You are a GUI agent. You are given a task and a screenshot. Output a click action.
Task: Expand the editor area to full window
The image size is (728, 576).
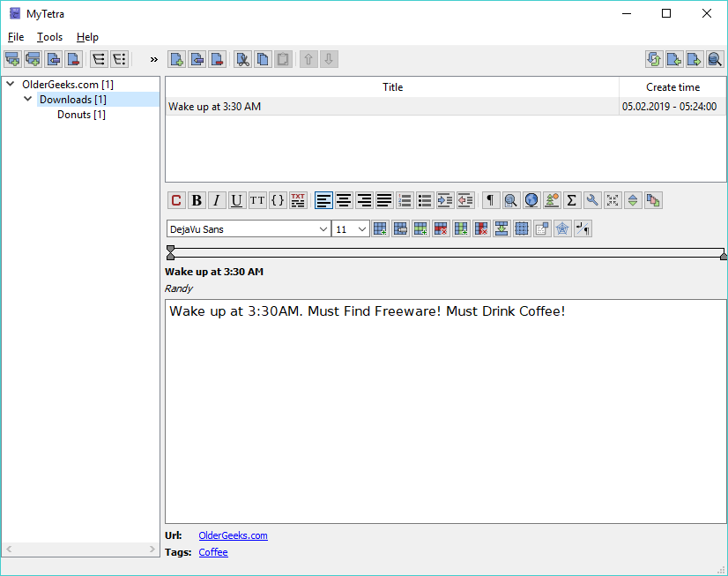(613, 200)
